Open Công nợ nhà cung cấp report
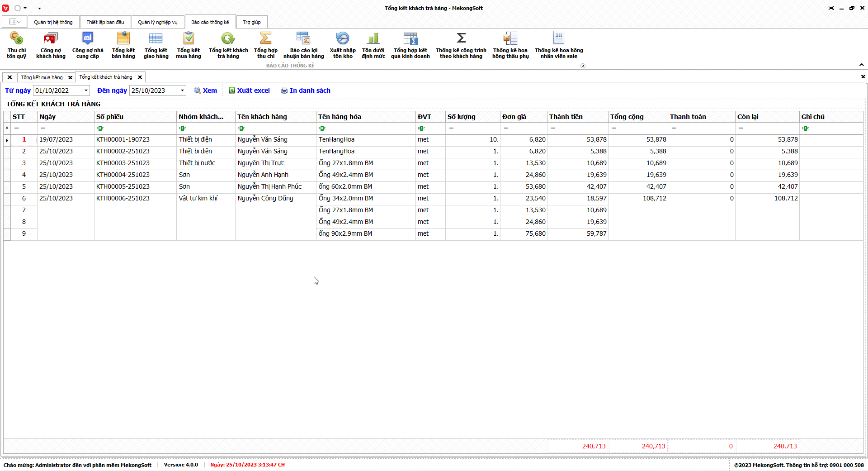 (x=88, y=45)
